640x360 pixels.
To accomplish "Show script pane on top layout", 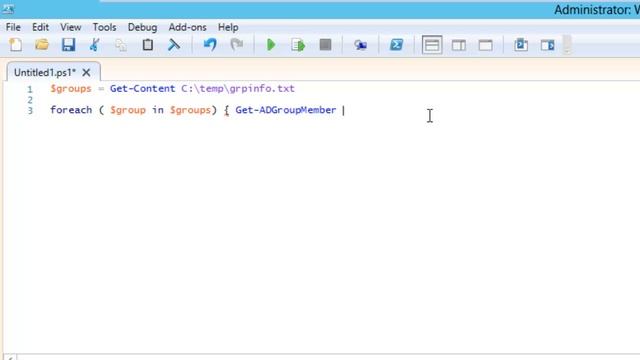I will coord(432,45).
